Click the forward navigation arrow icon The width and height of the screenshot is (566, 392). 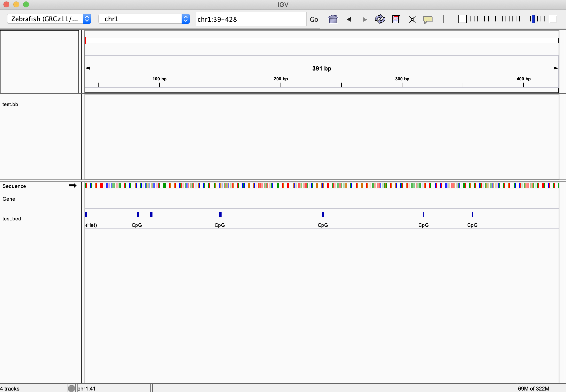pos(364,19)
